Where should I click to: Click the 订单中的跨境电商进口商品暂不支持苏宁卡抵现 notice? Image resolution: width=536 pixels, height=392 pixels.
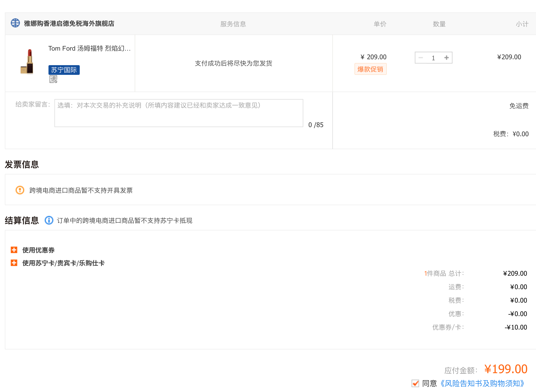click(124, 220)
